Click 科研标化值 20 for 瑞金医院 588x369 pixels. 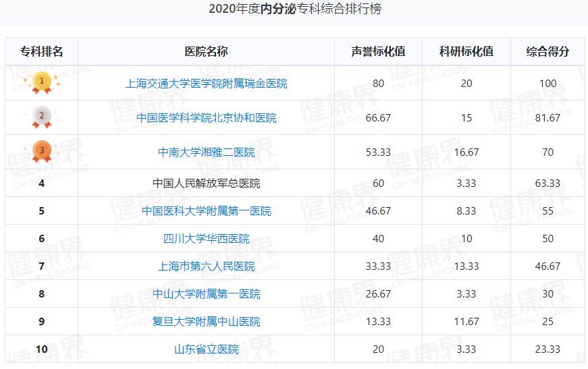(466, 84)
